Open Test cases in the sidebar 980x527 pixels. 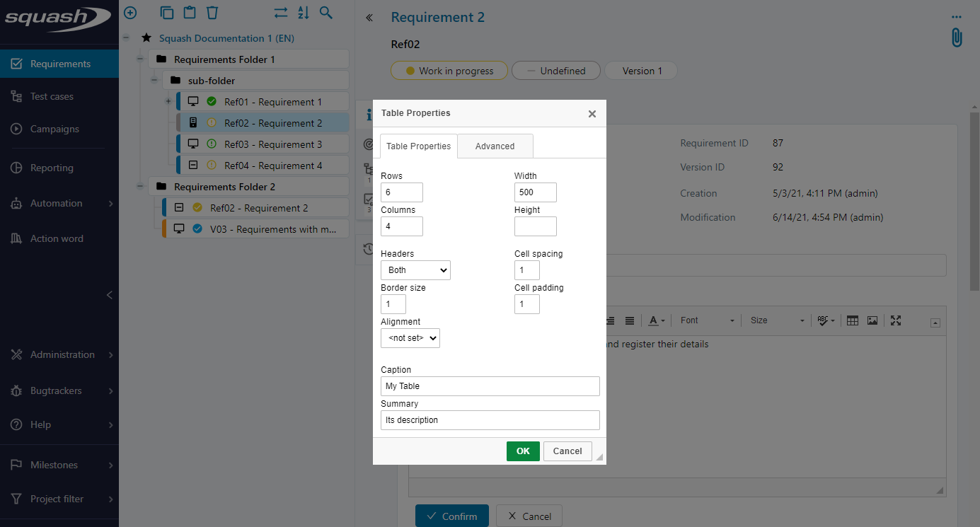[52, 96]
